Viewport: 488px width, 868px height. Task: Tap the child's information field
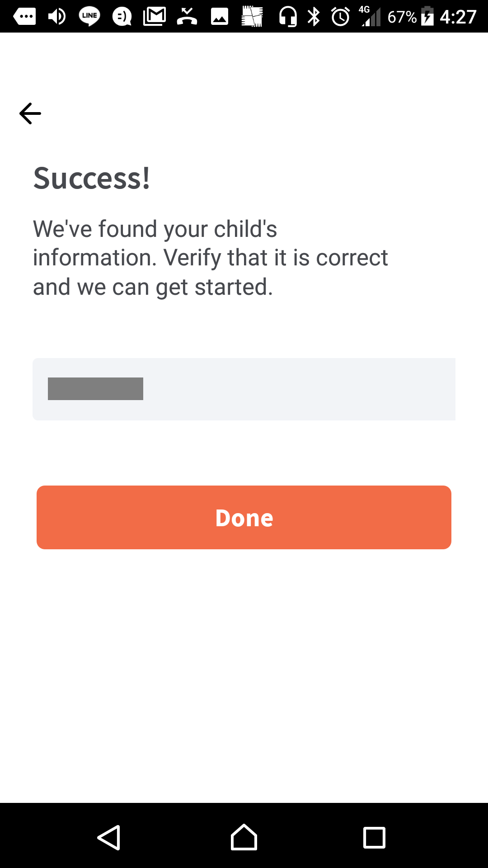(x=244, y=389)
